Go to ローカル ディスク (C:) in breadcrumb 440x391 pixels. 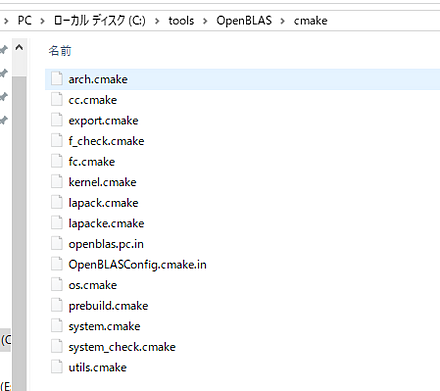100,21
